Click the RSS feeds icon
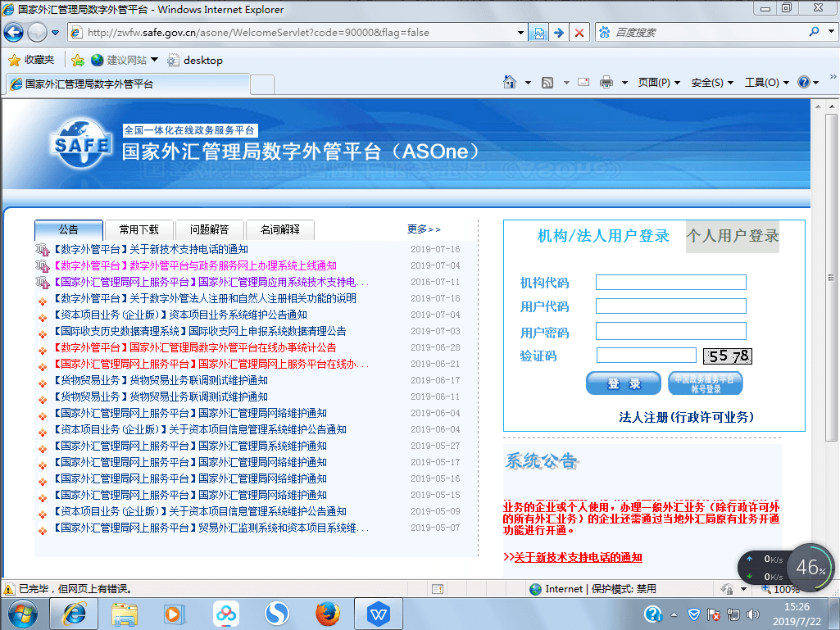The width and height of the screenshot is (840, 630). (547, 83)
